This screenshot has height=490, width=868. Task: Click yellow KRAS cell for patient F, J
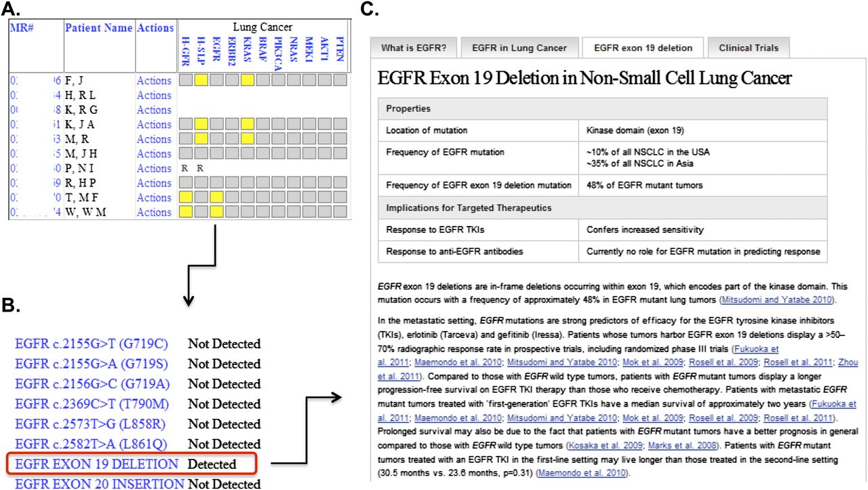coord(248,81)
